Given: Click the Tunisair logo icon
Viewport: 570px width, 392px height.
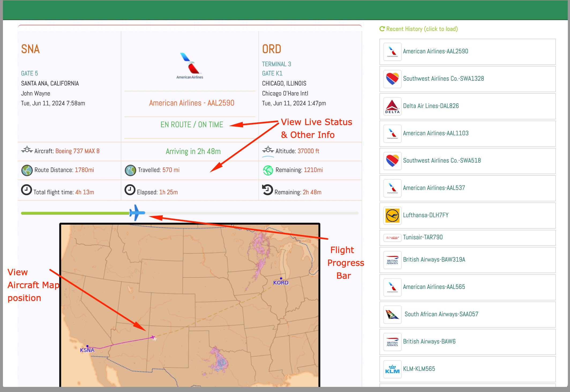Looking at the screenshot, I should (x=392, y=238).
